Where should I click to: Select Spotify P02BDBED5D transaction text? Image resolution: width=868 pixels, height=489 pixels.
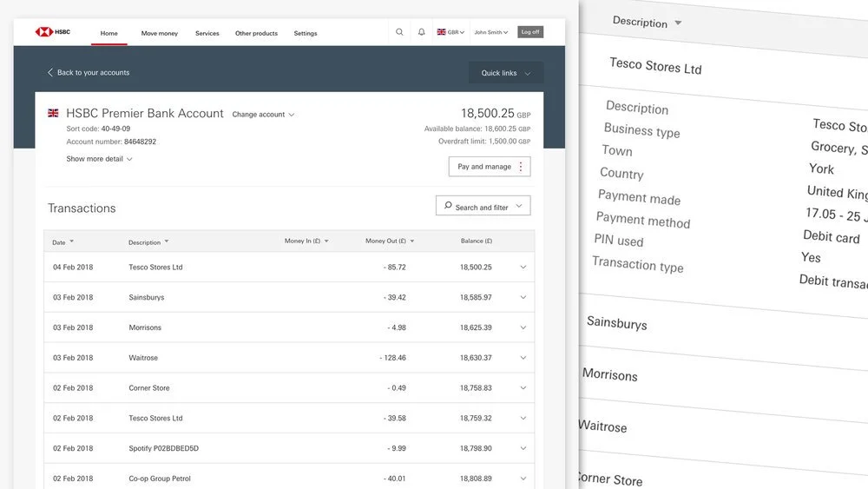pyautogui.click(x=164, y=448)
